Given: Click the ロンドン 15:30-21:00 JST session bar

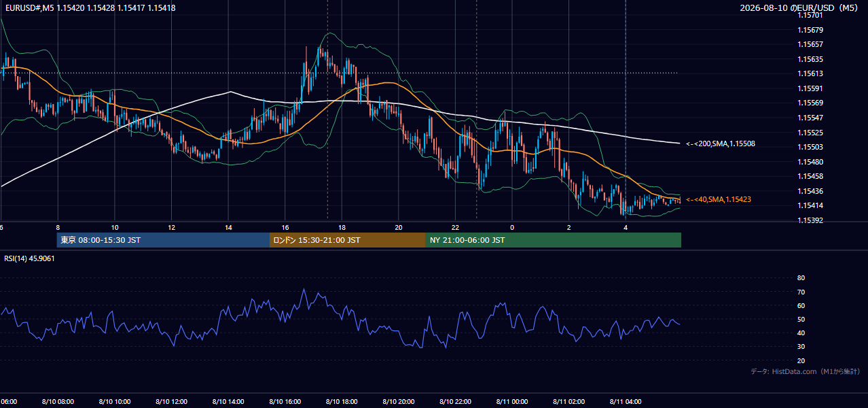Looking at the screenshot, I should 348,240.
